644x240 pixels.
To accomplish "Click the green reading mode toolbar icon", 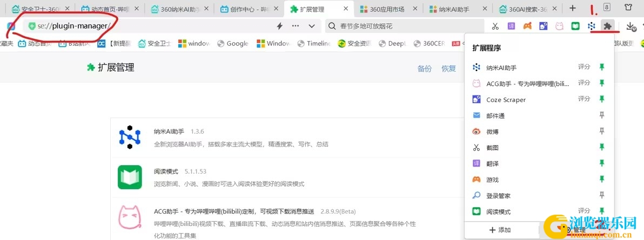I will [575, 26].
